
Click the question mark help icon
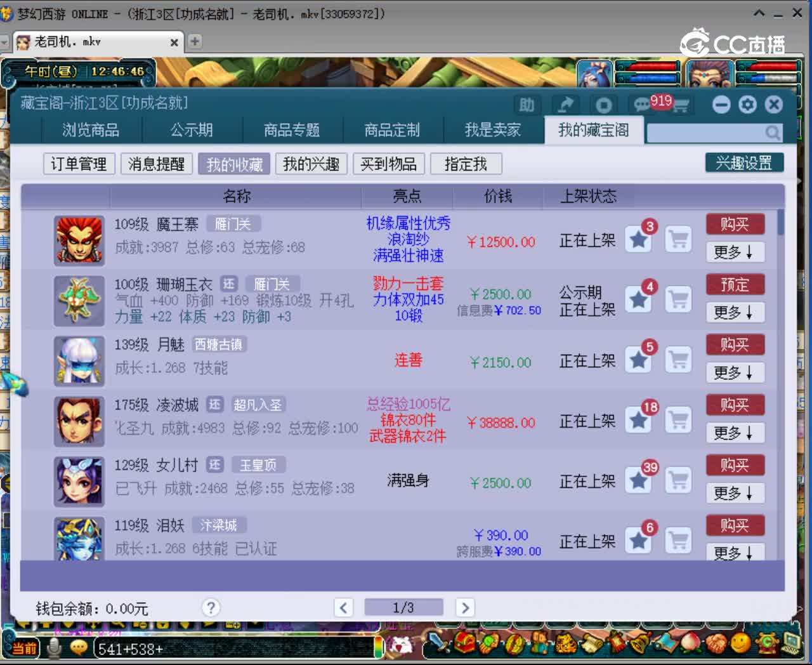[211, 608]
